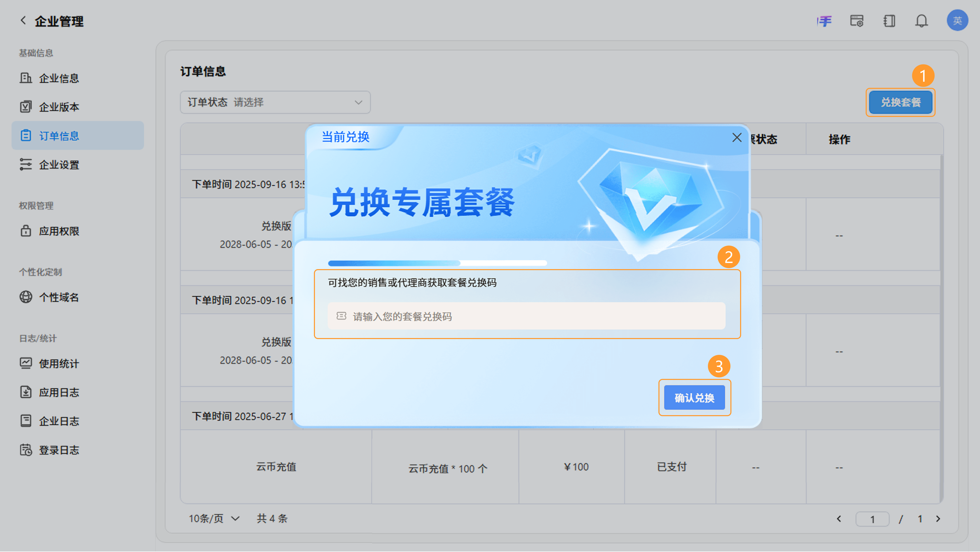Click the 企业信息 building icon in sidebar

tap(26, 78)
